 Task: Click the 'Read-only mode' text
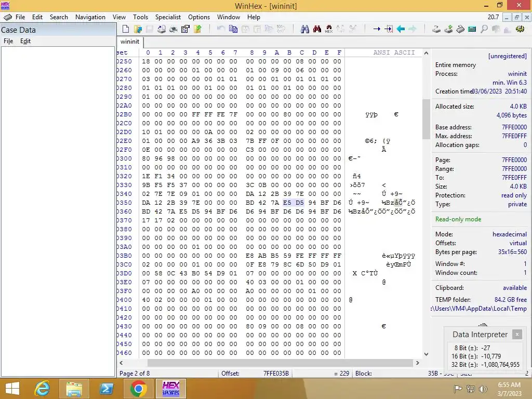pos(458,219)
